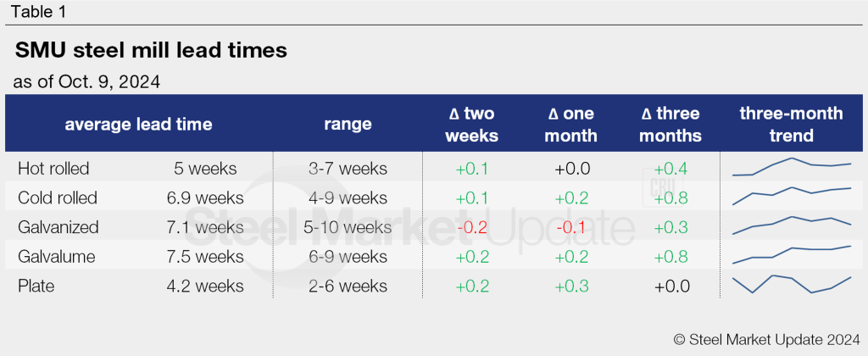
Task: Click the Galvalume 7.5 weeks lead time
Action: [x=205, y=257]
